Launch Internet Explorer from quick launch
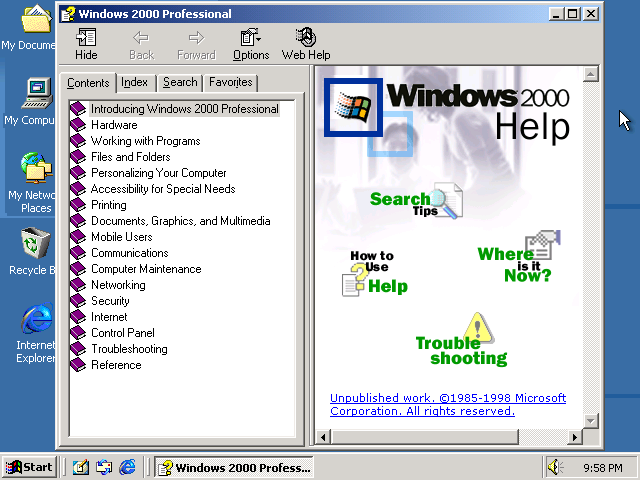The image size is (640, 480). click(127, 467)
